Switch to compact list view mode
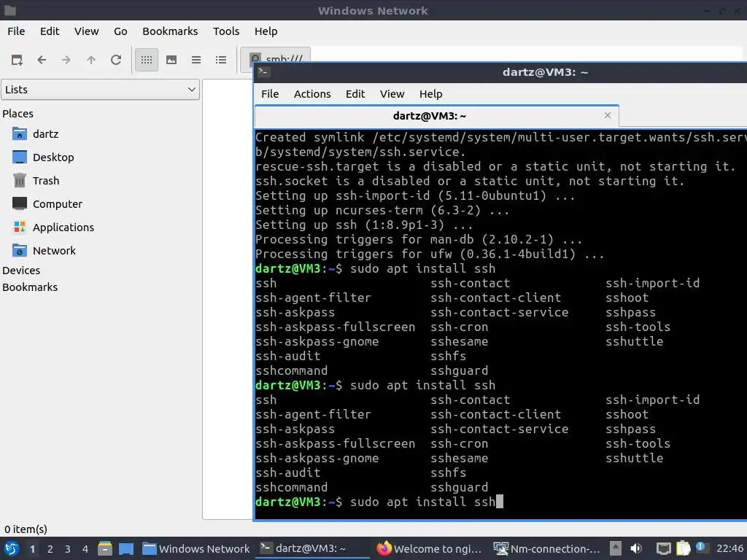The width and height of the screenshot is (747, 560). pos(196,60)
